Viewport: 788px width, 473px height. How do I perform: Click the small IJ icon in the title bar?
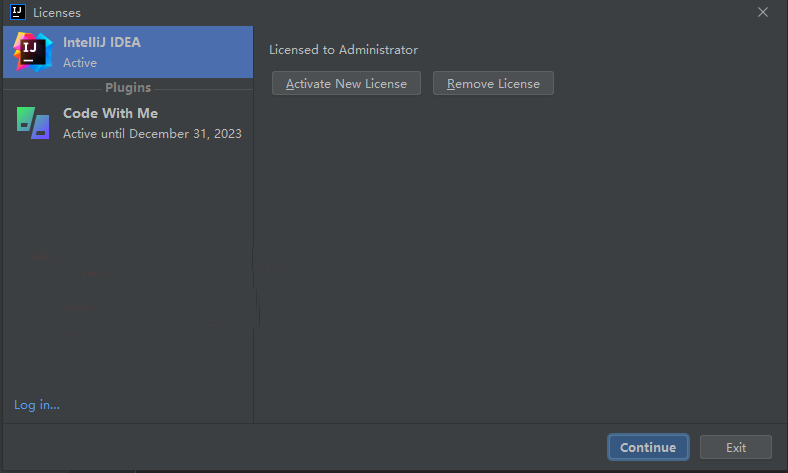click(x=18, y=12)
